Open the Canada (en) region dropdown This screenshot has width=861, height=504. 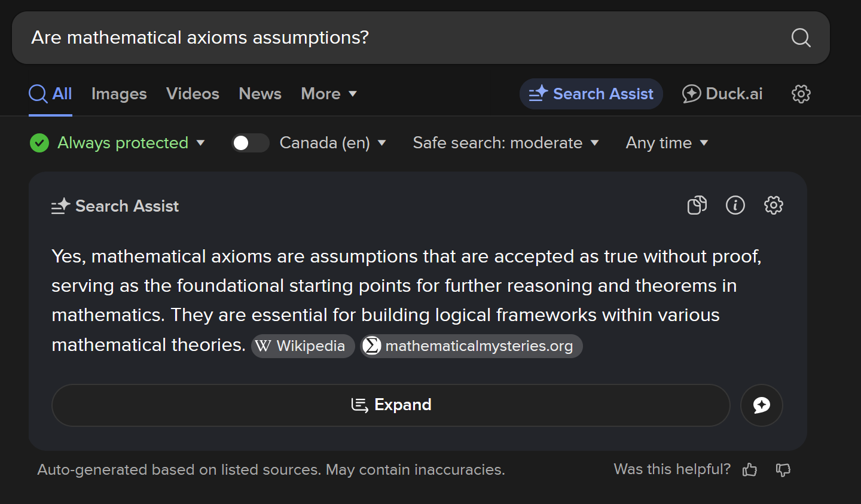point(332,143)
